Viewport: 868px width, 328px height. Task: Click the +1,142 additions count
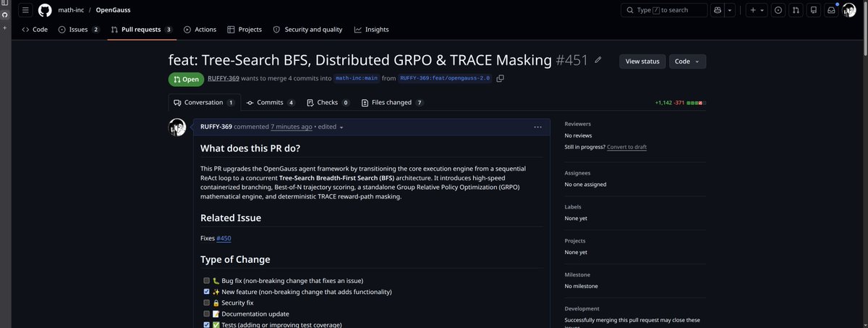[x=663, y=103]
